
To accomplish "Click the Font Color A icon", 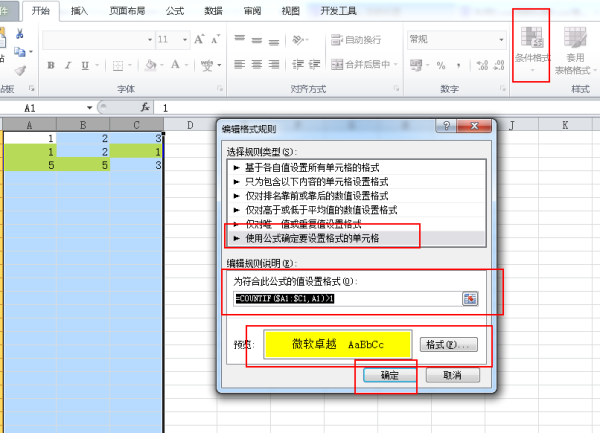I will (175, 65).
